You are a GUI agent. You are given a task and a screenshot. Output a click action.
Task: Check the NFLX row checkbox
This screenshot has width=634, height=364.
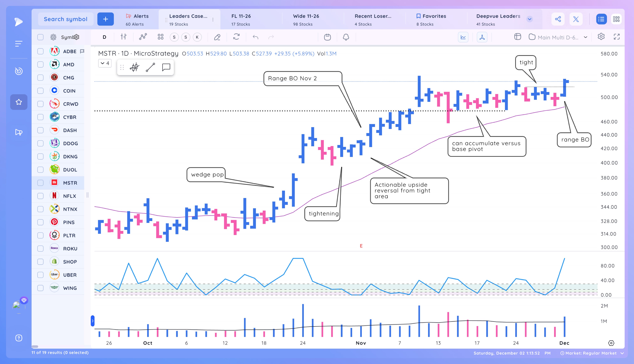pyautogui.click(x=40, y=196)
